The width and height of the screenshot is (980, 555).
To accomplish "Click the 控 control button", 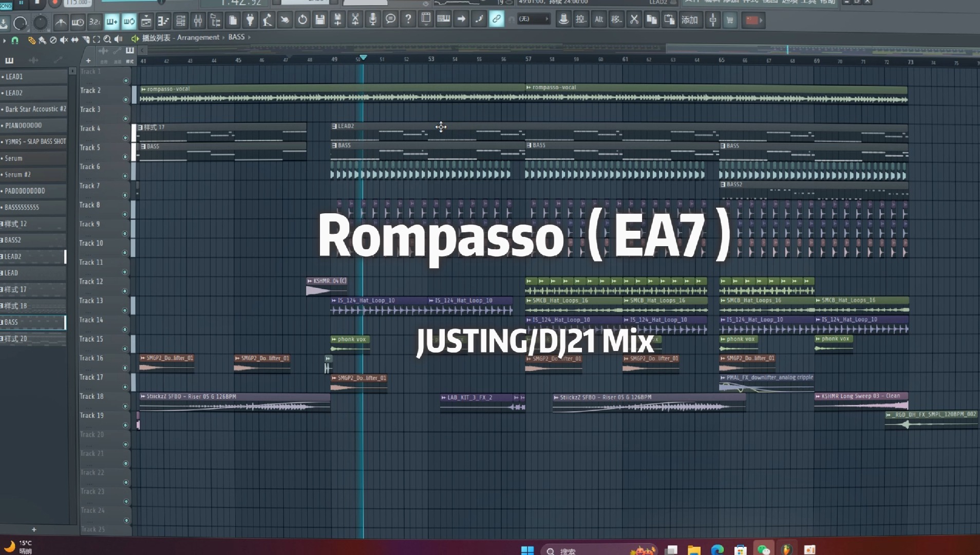I will (580, 19).
